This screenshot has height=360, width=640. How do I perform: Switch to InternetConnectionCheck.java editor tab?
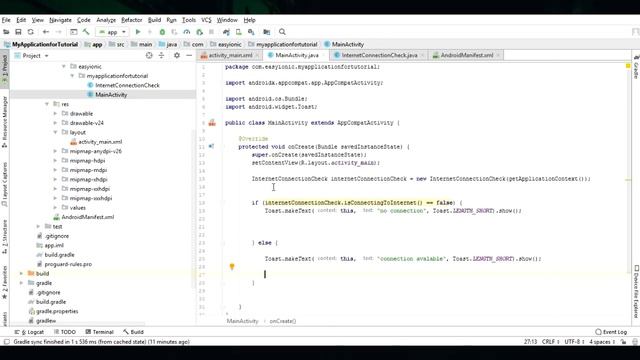pos(379,55)
